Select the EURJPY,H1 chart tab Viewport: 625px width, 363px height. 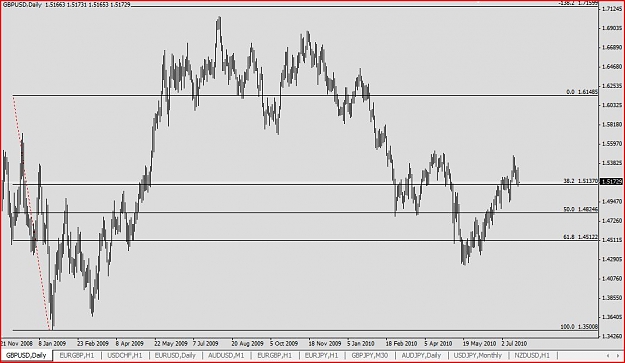pos(321,355)
